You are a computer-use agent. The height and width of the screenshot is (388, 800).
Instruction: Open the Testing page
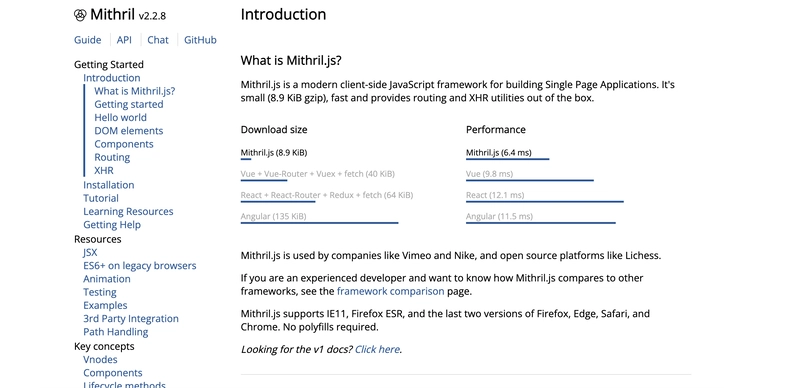pos(100,292)
